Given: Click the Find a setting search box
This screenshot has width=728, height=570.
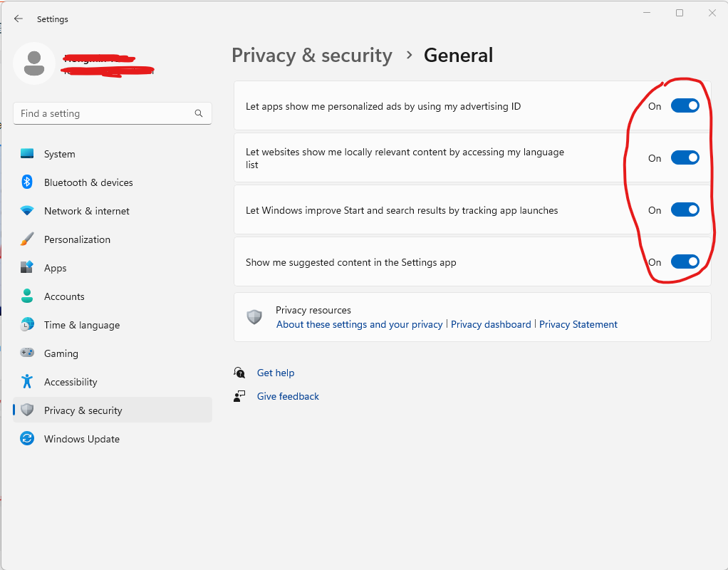Looking at the screenshot, I should coord(113,113).
